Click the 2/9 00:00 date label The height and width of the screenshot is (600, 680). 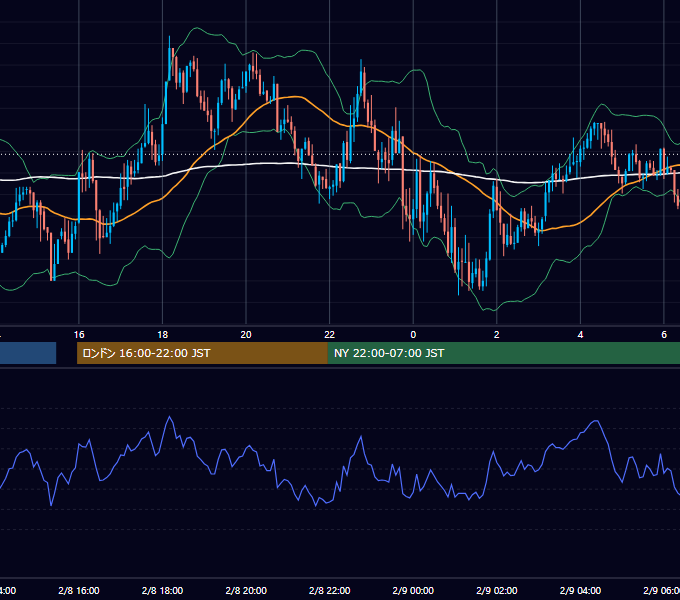(413, 590)
